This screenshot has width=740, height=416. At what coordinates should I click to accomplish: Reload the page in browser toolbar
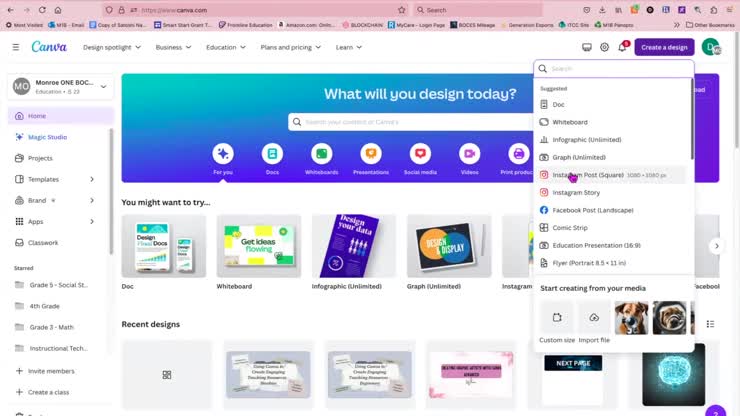[42, 10]
